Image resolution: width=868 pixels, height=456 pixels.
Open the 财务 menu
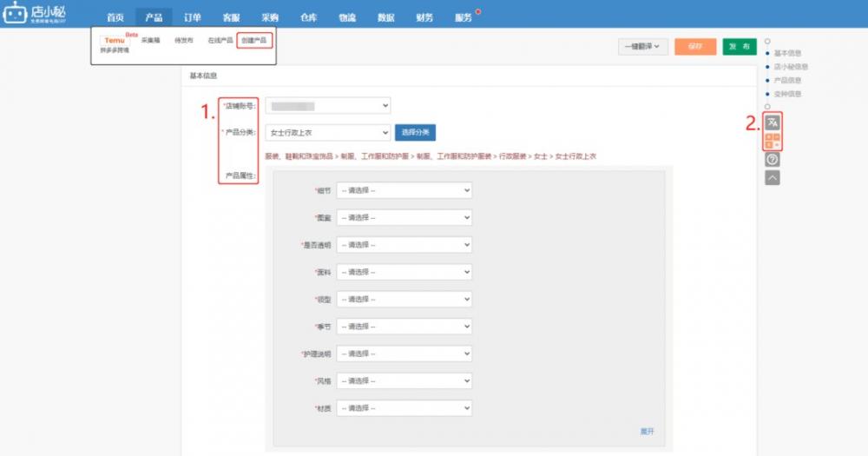[424, 17]
